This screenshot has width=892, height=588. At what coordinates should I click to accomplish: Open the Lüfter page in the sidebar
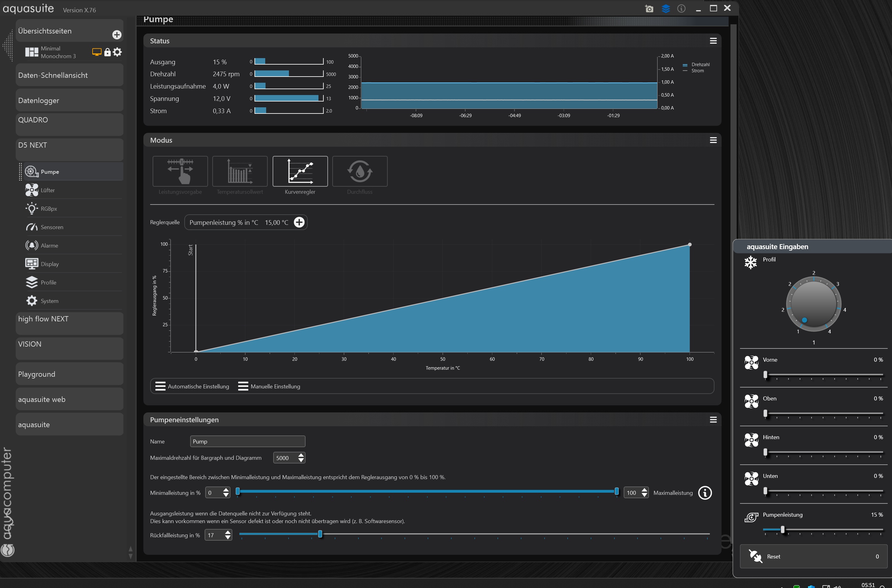coord(48,190)
